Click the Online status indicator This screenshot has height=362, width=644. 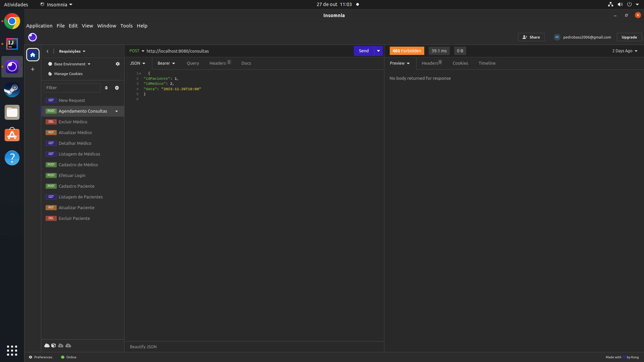click(x=69, y=357)
